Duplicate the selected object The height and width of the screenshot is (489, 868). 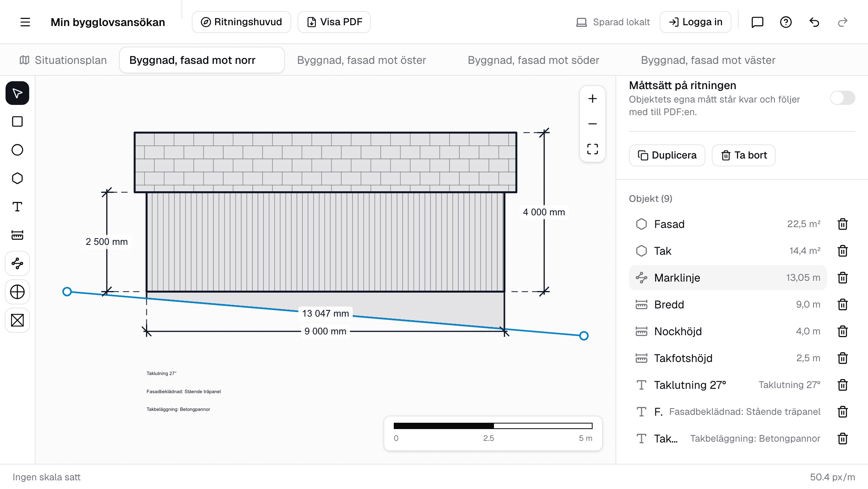click(x=667, y=155)
